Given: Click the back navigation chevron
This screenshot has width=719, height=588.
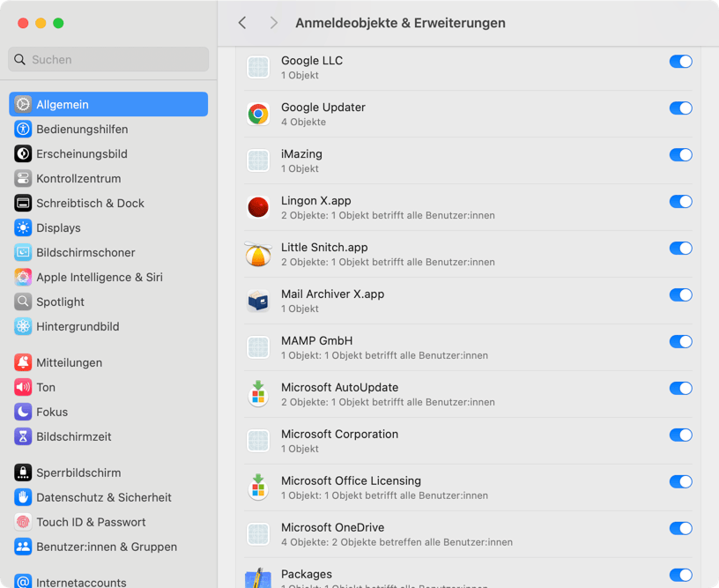Looking at the screenshot, I should (242, 23).
